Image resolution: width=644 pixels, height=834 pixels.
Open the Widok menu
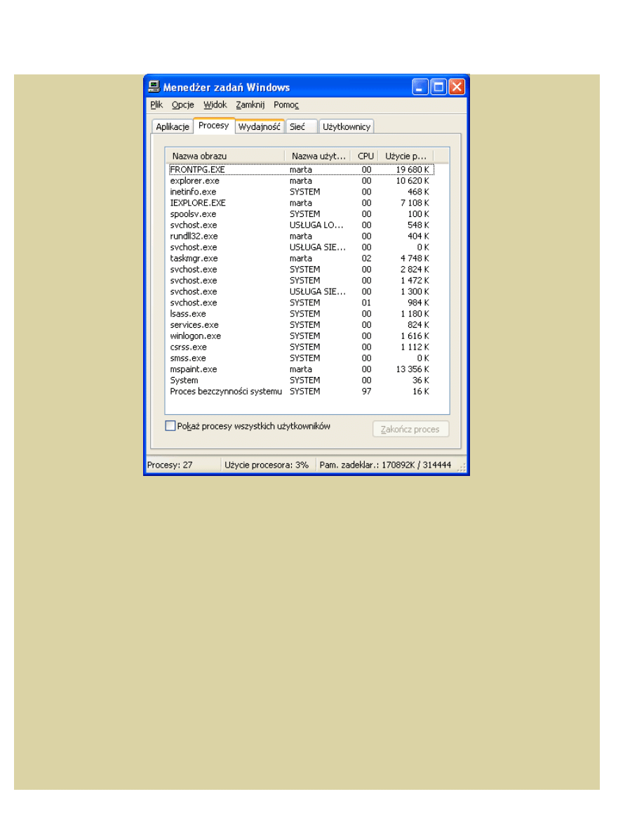215,105
